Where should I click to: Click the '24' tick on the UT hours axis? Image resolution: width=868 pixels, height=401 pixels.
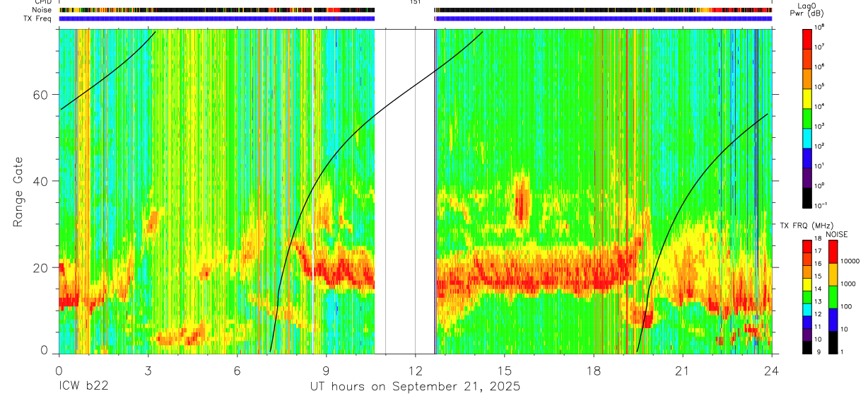772,370
